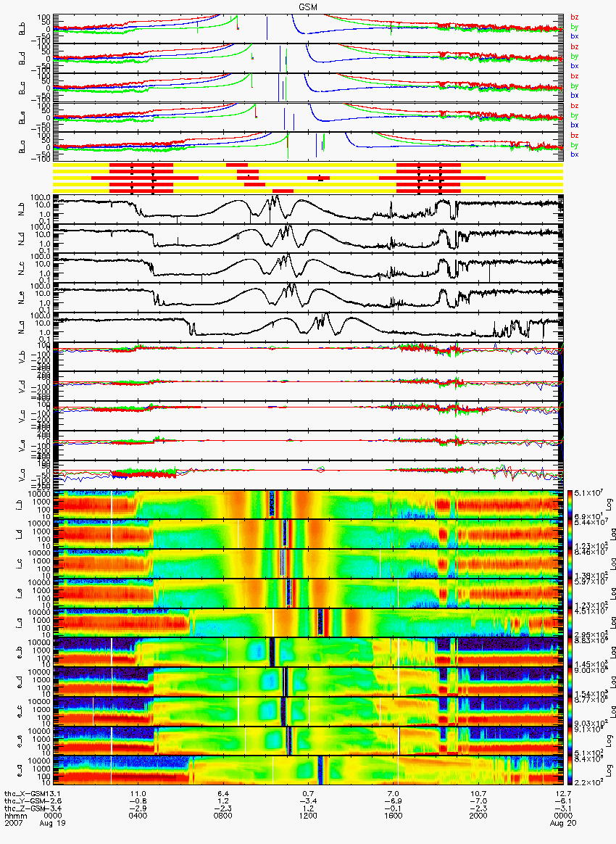The image size is (616, 844).
Task: Click the 5.1×10^7 color bar maximum value
Action: [587, 493]
